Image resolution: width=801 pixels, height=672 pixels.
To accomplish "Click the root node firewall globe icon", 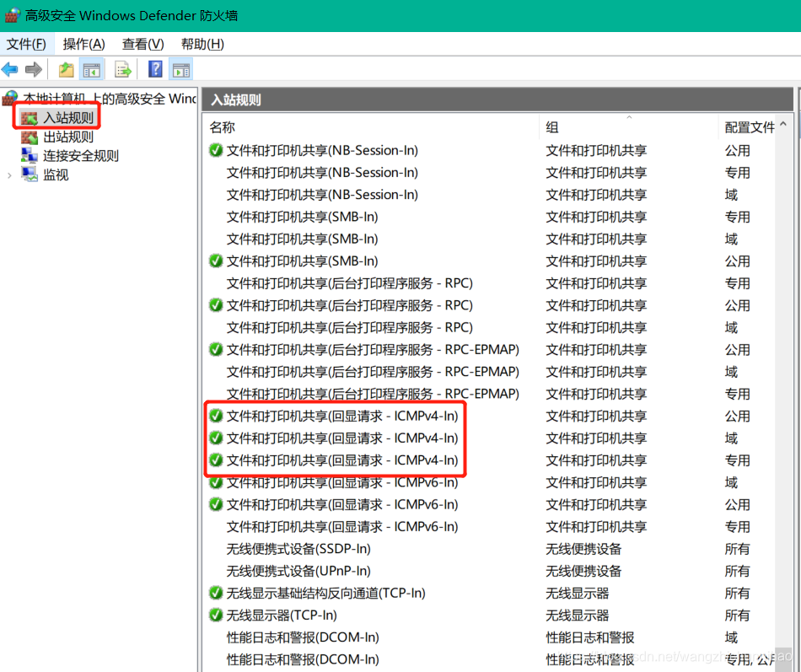I will pyautogui.click(x=10, y=98).
